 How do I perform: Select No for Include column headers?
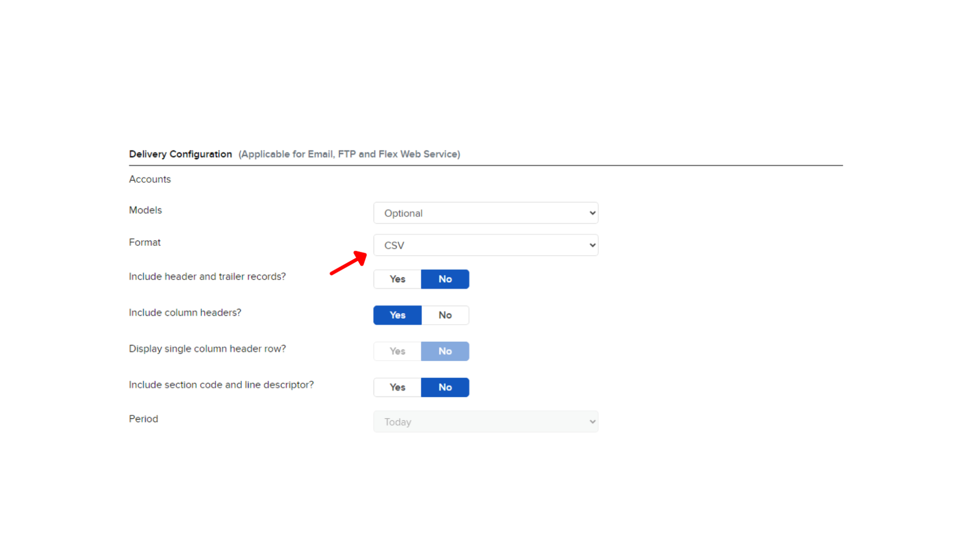[445, 315]
